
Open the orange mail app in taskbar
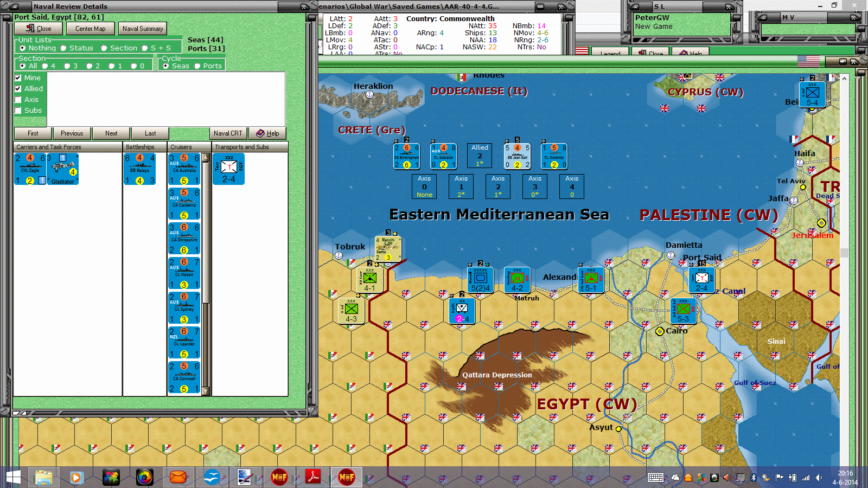coord(178,477)
